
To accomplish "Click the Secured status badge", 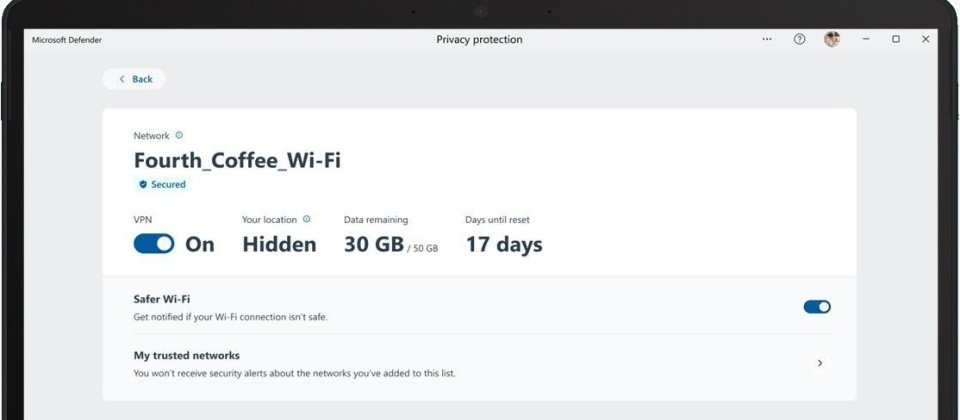I will tap(162, 184).
